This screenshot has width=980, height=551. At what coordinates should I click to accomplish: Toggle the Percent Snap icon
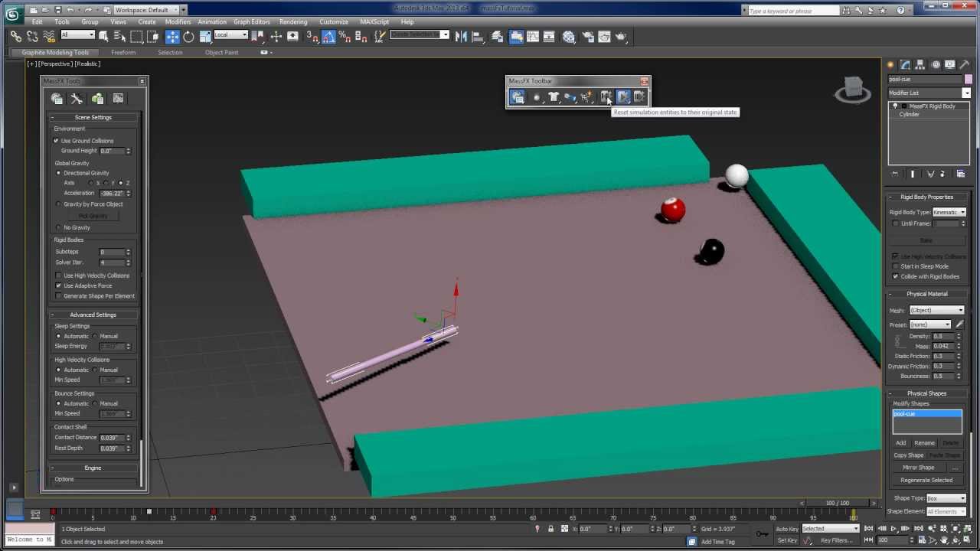pyautogui.click(x=345, y=36)
